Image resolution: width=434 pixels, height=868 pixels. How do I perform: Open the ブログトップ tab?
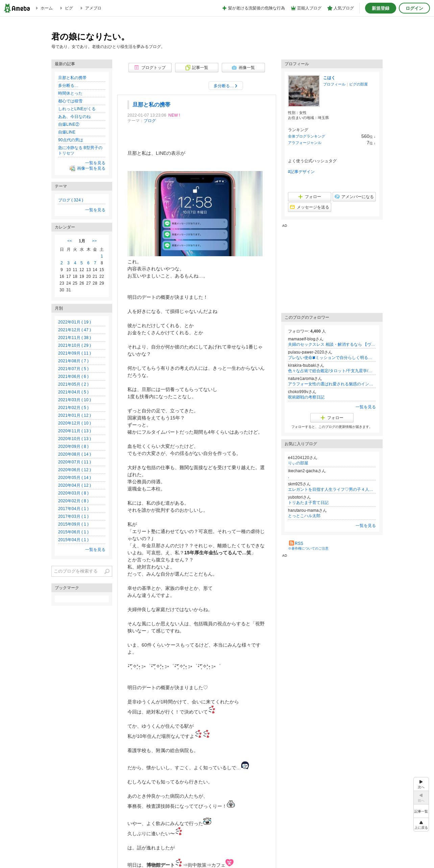(150, 68)
